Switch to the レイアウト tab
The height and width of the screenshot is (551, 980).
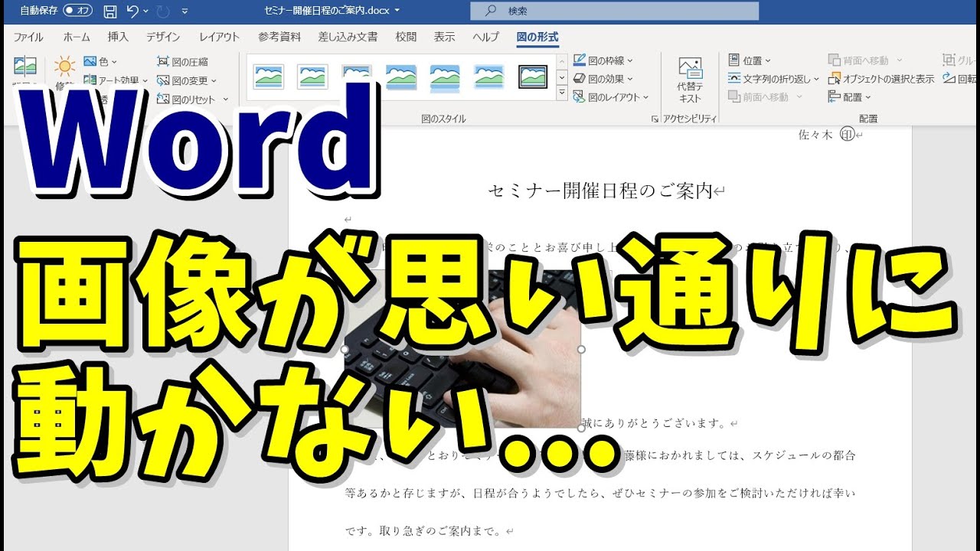click(x=220, y=37)
